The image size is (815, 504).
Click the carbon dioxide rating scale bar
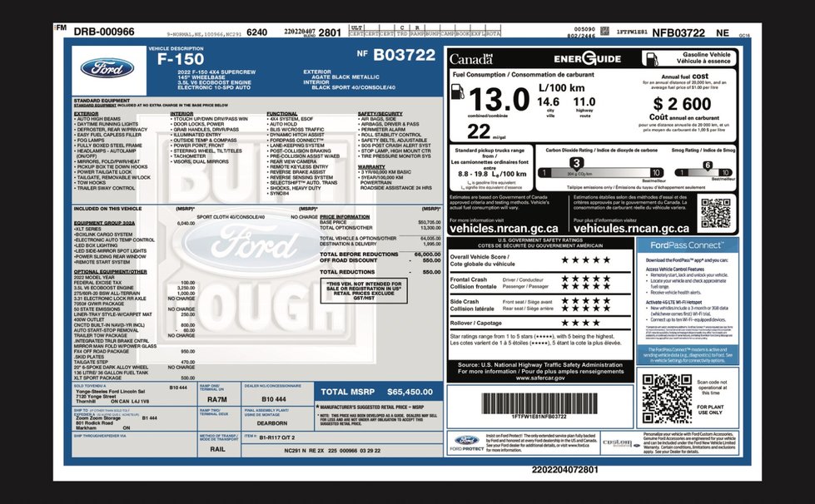[600, 173]
